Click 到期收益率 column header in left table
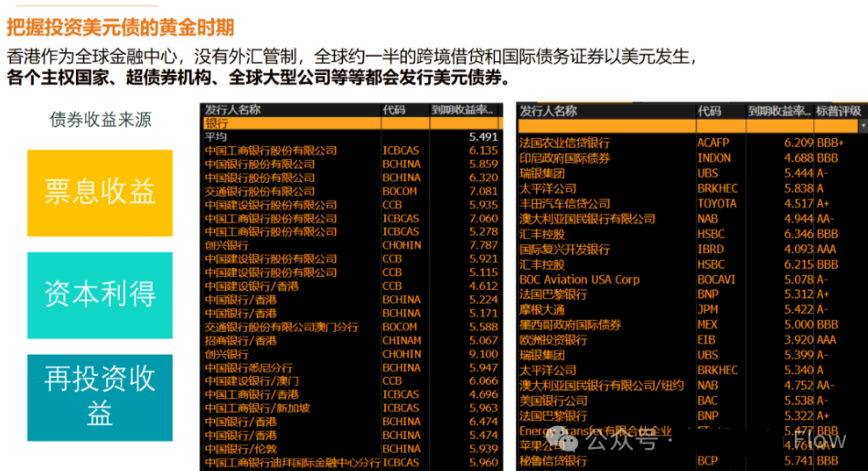 tap(466, 110)
